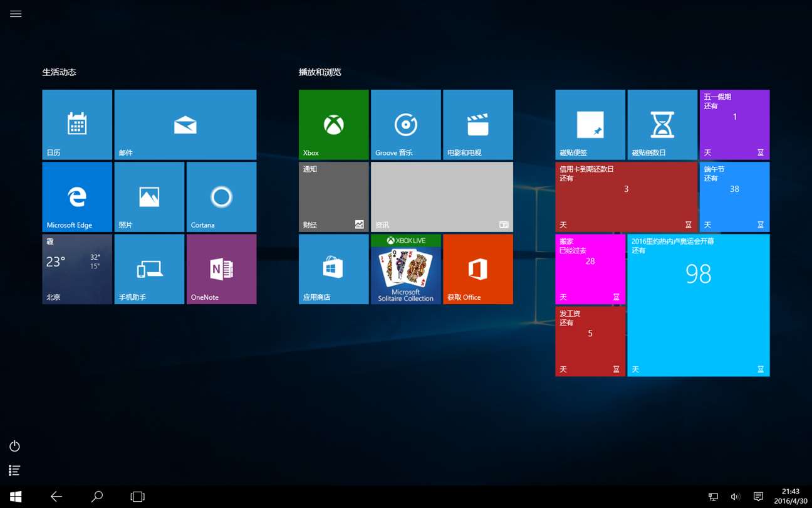Show the all apps list

click(x=15, y=470)
